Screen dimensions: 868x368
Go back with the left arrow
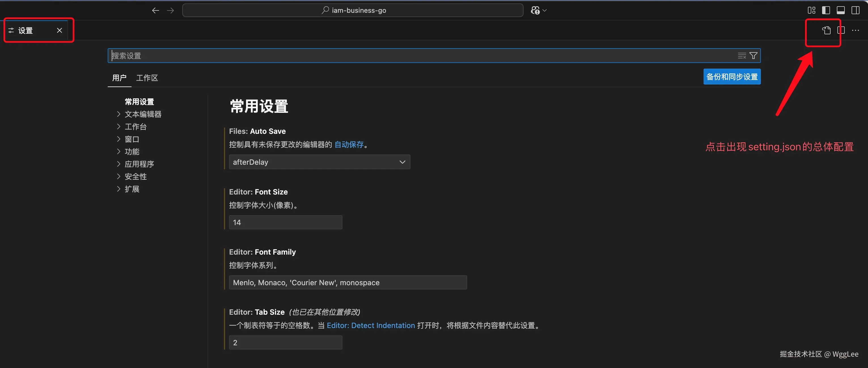(155, 10)
